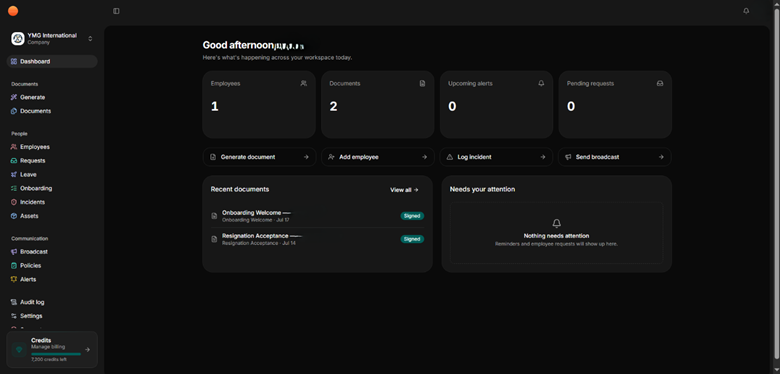This screenshot has height=374, width=780.
Task: Click Signed badge on Resignation Acceptance
Action: point(412,239)
